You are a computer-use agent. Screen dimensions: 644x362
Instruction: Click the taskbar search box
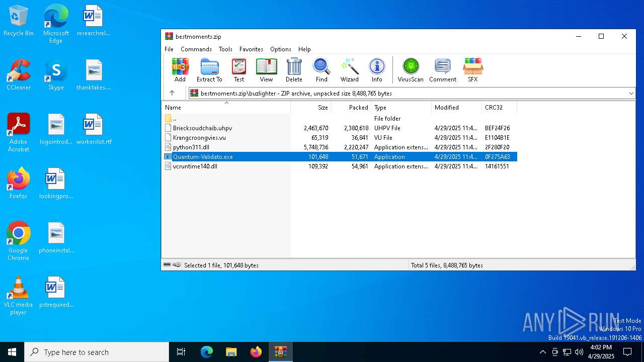(97, 352)
